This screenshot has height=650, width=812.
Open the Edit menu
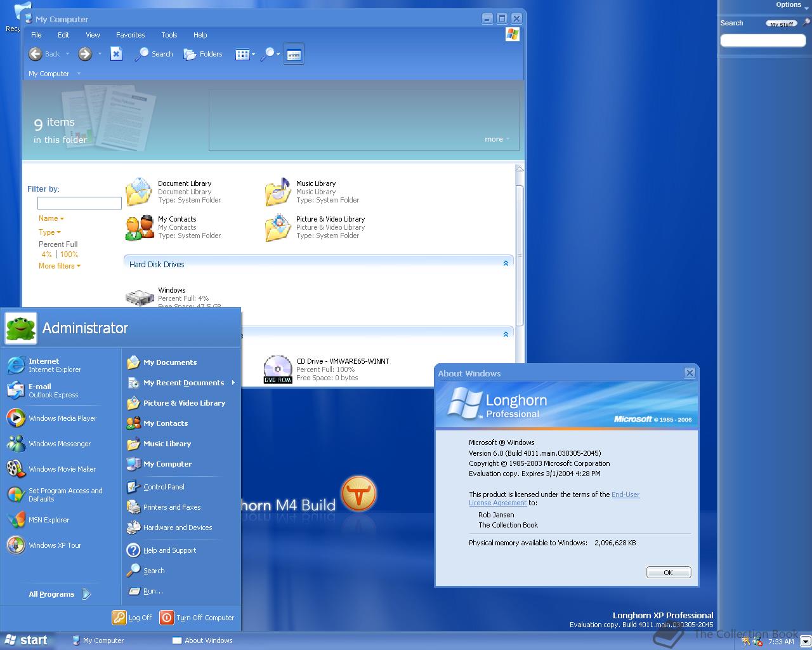click(63, 35)
